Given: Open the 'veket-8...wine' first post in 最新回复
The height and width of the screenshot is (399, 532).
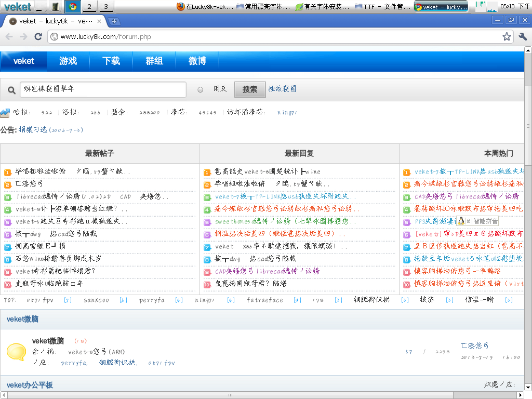Looking at the screenshot, I should click(268, 171).
